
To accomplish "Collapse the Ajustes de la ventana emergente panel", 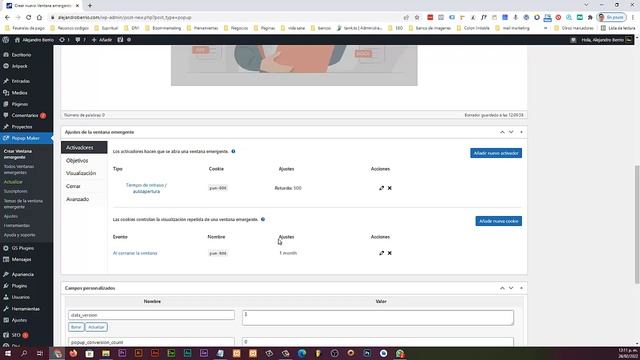I will pyautogui.click(x=521, y=132).
